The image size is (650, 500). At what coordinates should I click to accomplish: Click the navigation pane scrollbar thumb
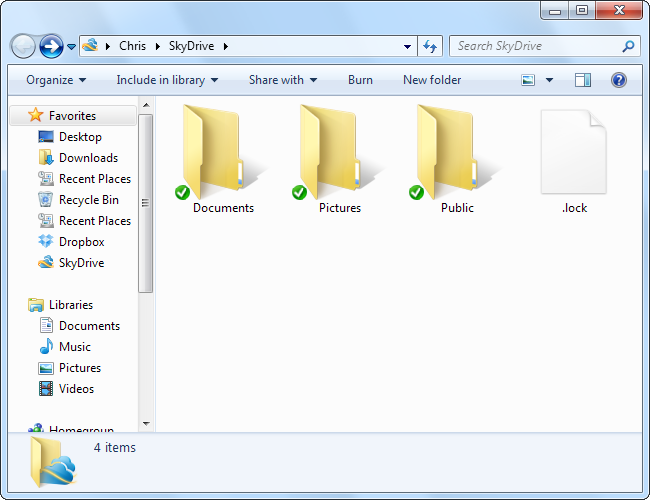click(x=146, y=203)
